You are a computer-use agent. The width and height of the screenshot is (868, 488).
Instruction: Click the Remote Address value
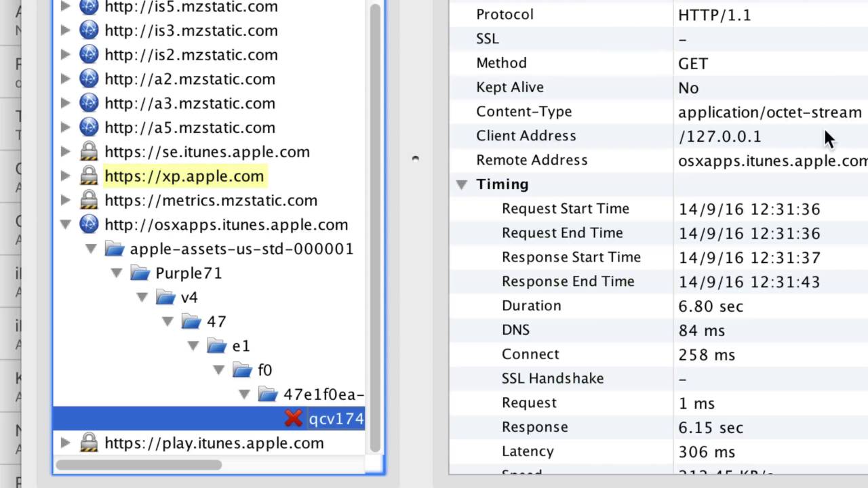[x=772, y=161]
